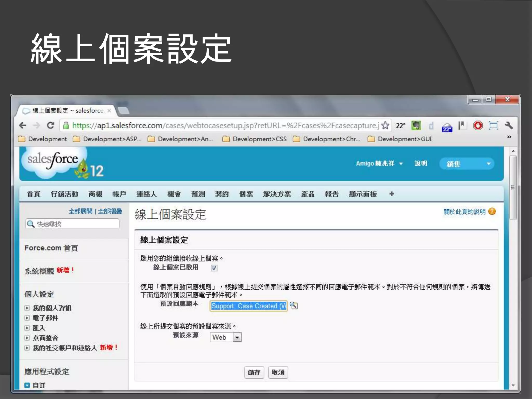Open the 預設來源 Web dropdown
Viewport: 532px width, 399px height.
(x=226, y=337)
